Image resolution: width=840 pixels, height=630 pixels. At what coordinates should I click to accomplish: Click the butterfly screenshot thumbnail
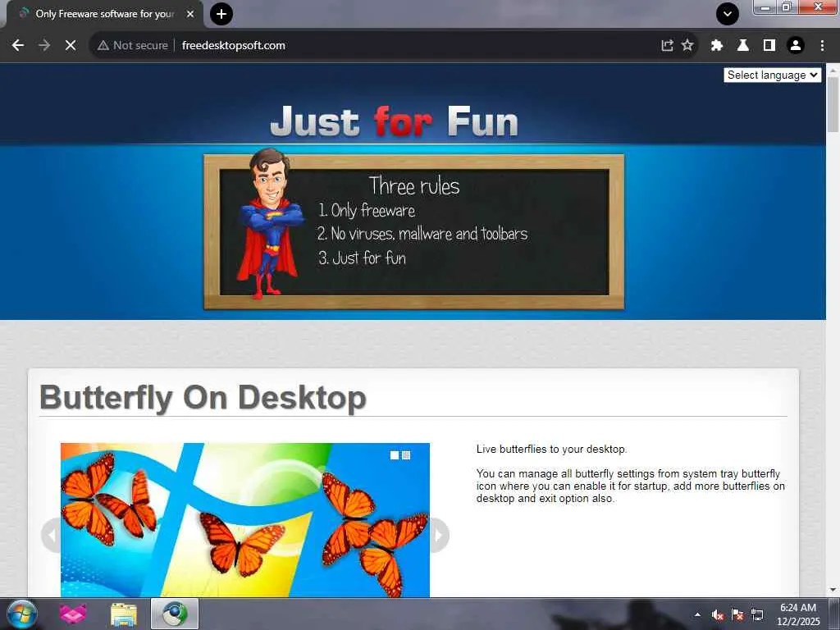(244, 519)
